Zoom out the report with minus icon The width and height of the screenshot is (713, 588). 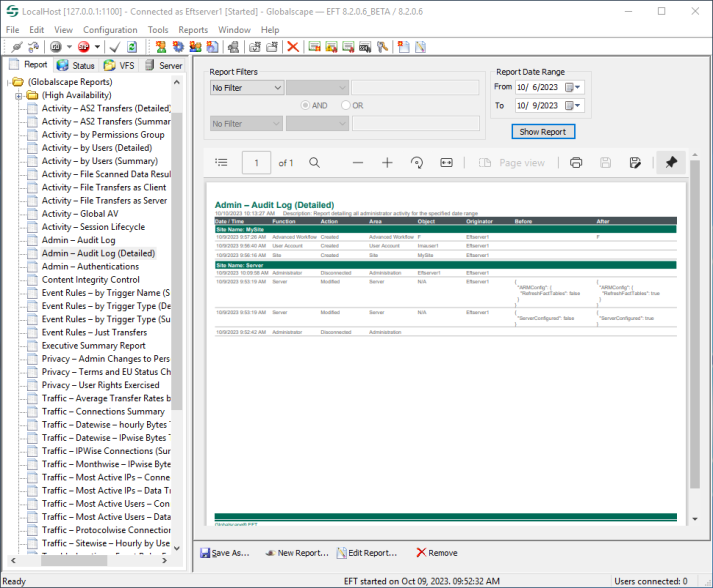tap(356, 162)
